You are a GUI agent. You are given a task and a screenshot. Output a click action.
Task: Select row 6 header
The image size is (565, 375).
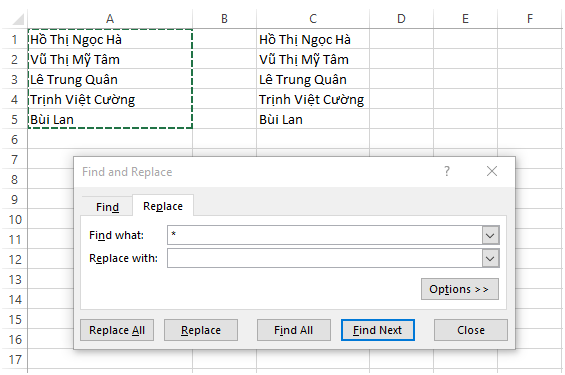(x=14, y=139)
